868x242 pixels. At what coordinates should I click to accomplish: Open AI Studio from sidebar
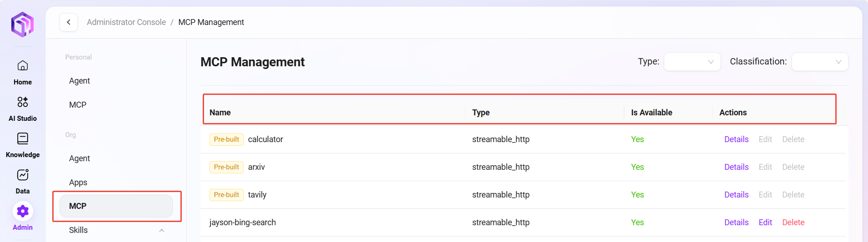pos(23,102)
